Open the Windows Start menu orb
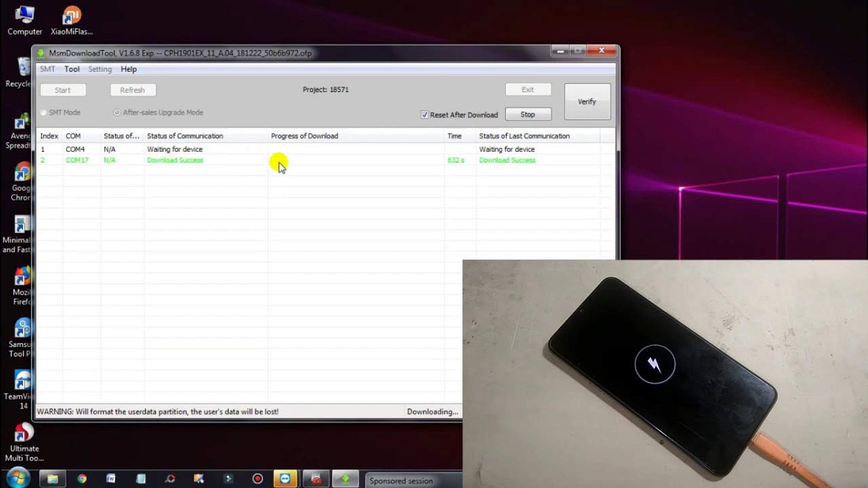868x488 pixels. pyautogui.click(x=18, y=478)
